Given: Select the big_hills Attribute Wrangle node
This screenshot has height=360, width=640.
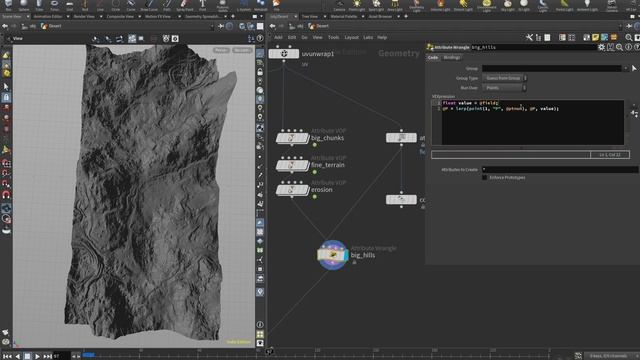Looking at the screenshot, I should pos(333,255).
